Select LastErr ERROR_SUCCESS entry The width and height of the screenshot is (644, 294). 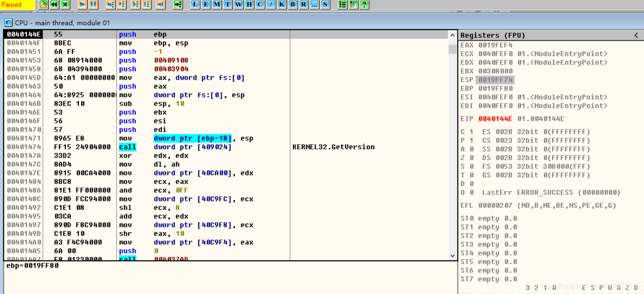pyautogui.click(x=551, y=192)
